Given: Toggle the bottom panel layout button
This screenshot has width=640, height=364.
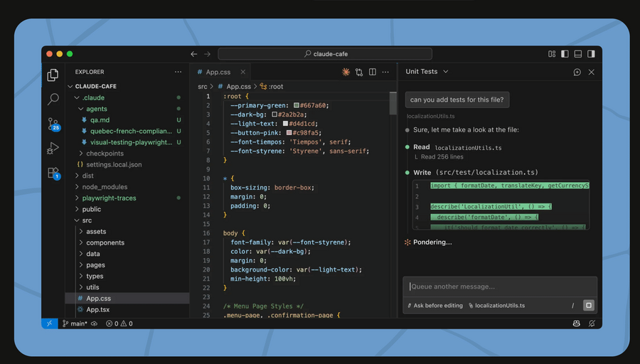Looking at the screenshot, I should (x=578, y=54).
